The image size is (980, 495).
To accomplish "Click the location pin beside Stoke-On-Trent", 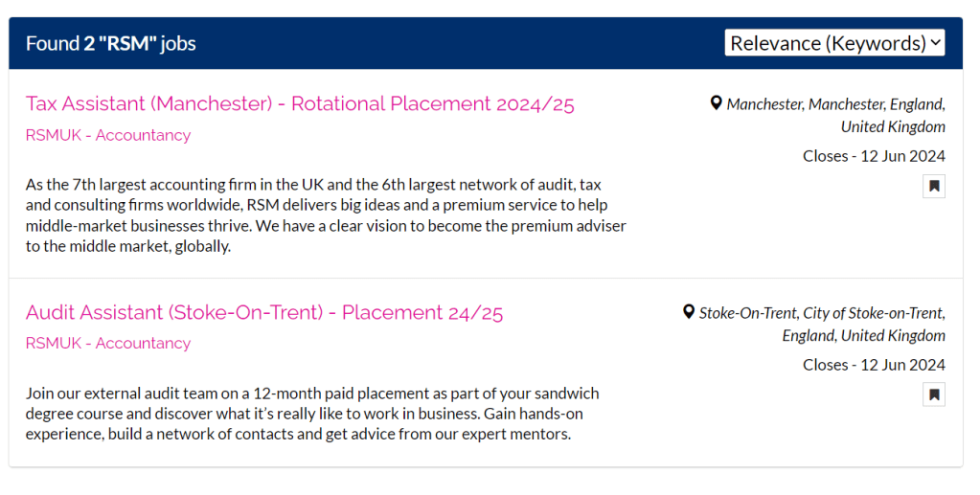I will 688,312.
